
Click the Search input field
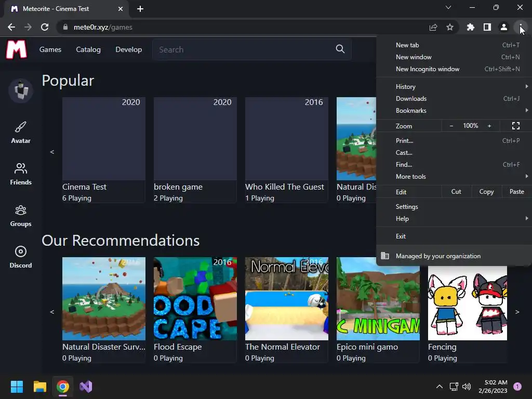(x=252, y=49)
